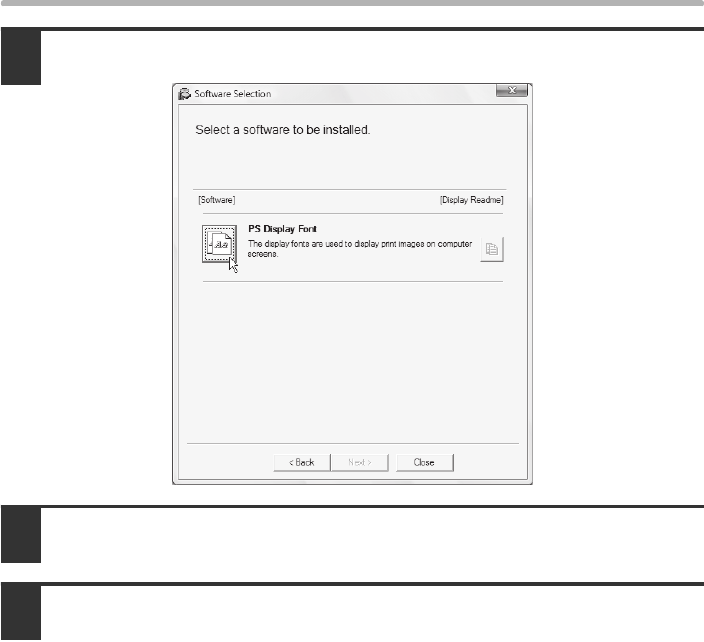Click the gray header bar at page top

[352, 4]
